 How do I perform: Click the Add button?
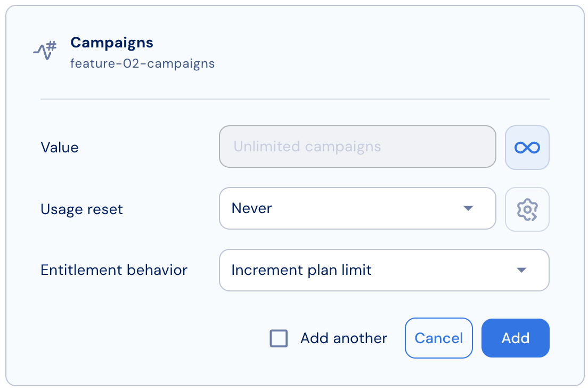pos(515,338)
